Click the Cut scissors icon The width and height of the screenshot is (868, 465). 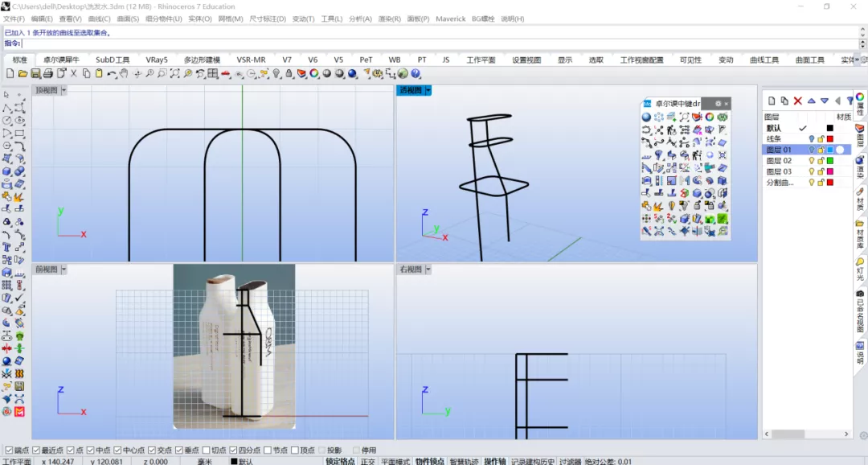click(74, 73)
